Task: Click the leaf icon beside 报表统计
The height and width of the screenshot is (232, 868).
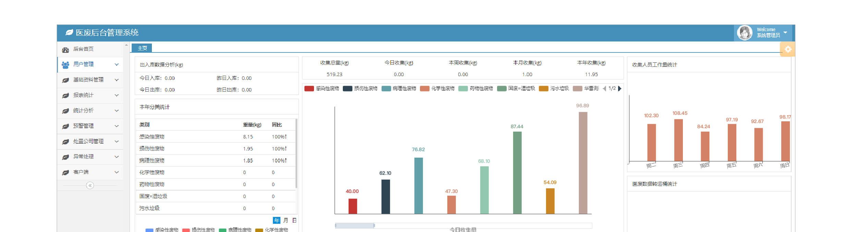Action: 65,95
